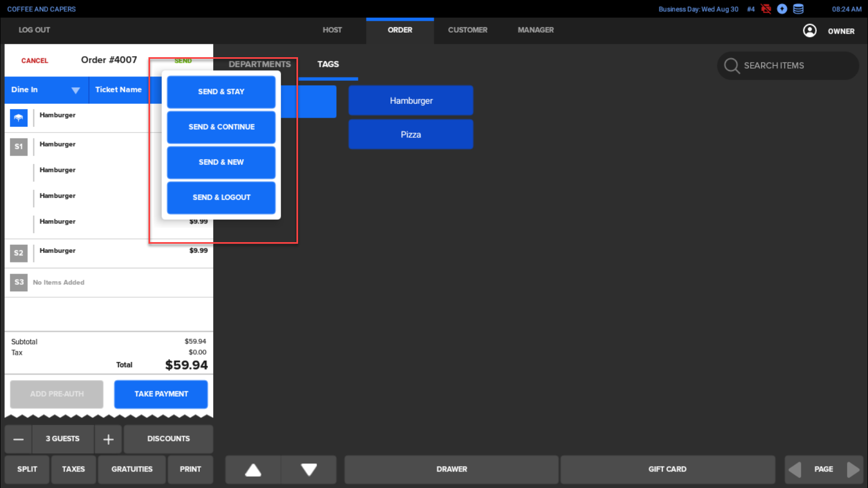Click the Business Day date text
Viewport: 868px width, 488px height.
(698, 9)
